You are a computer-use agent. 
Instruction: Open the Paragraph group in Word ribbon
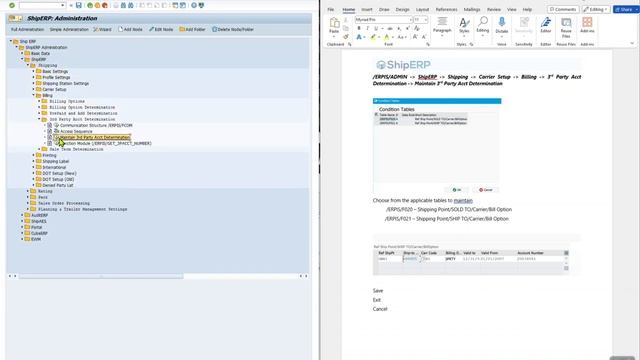pos(442,25)
